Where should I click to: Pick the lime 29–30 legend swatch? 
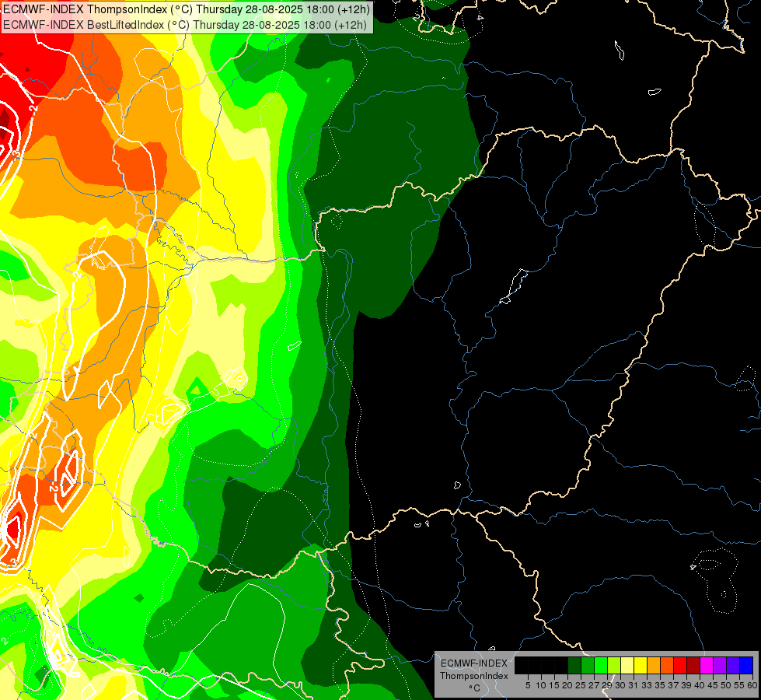614,665
